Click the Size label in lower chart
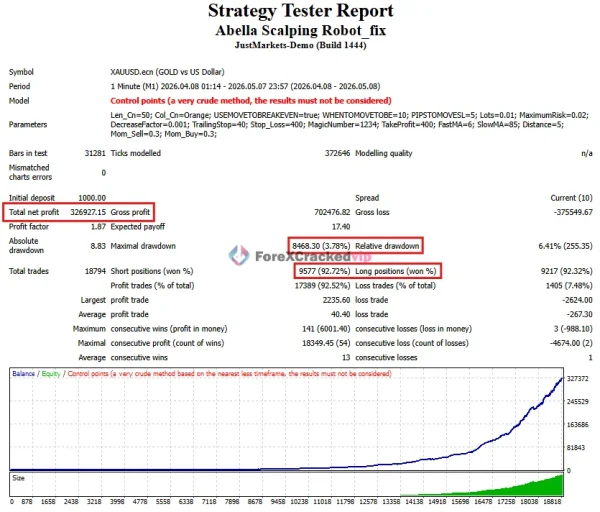The width and height of the screenshot is (600, 512). [18, 478]
